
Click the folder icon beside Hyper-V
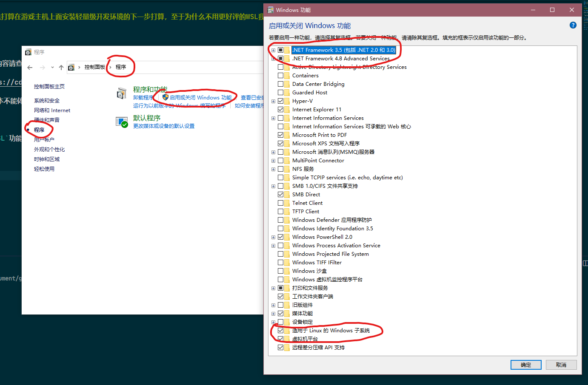287,101
